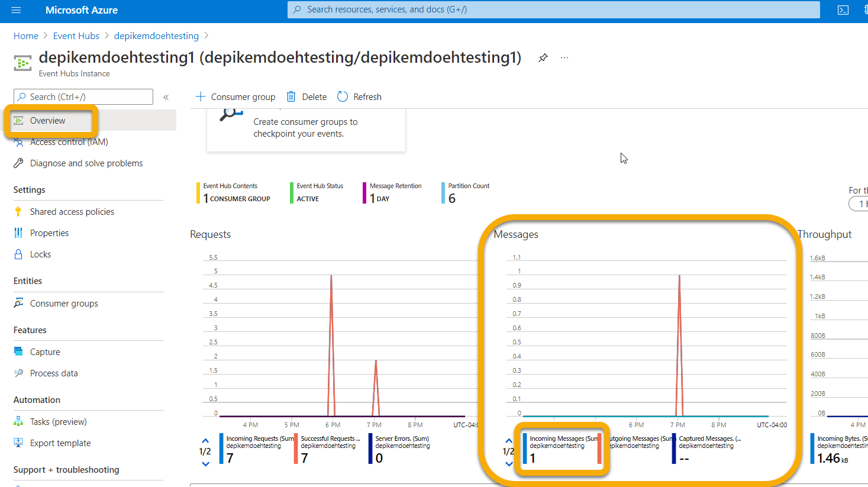Screen dimensions: 868x487
Task: Collapse the left navigation pane
Action: [x=166, y=97]
